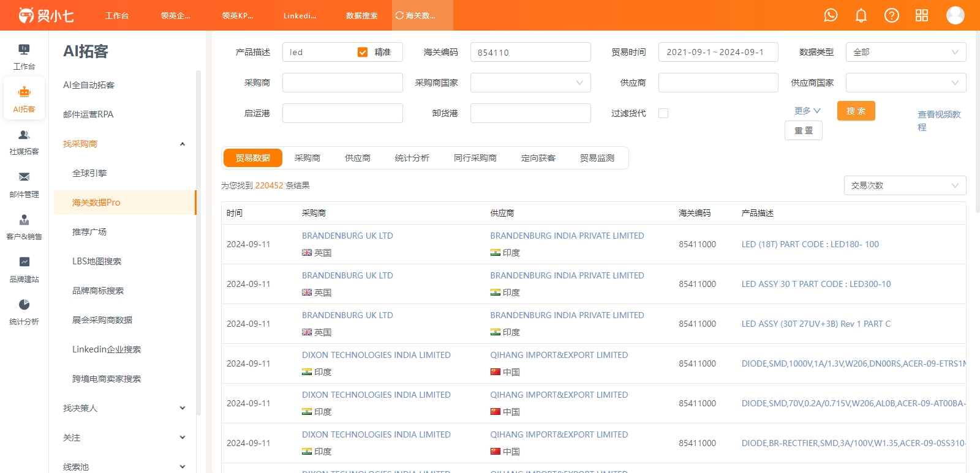This screenshot has width=980, height=473.
Task: Open AI全自动拓客 in the side menu
Action: coord(89,85)
